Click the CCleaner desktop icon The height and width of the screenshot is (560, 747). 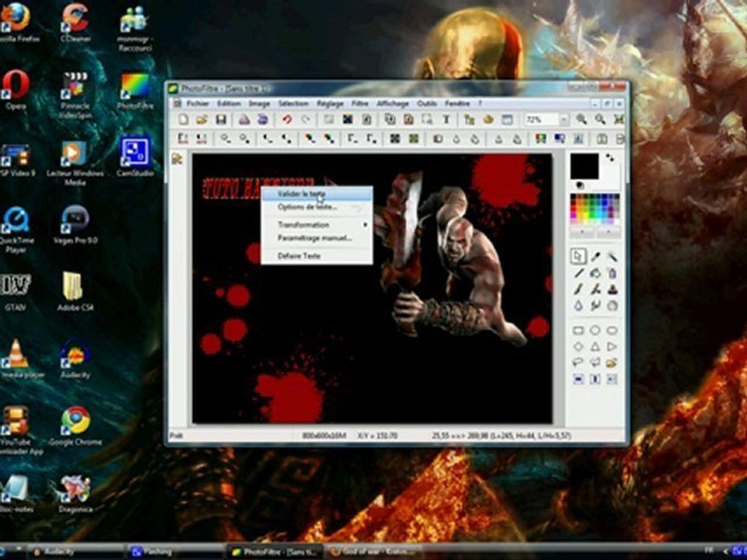(x=75, y=22)
